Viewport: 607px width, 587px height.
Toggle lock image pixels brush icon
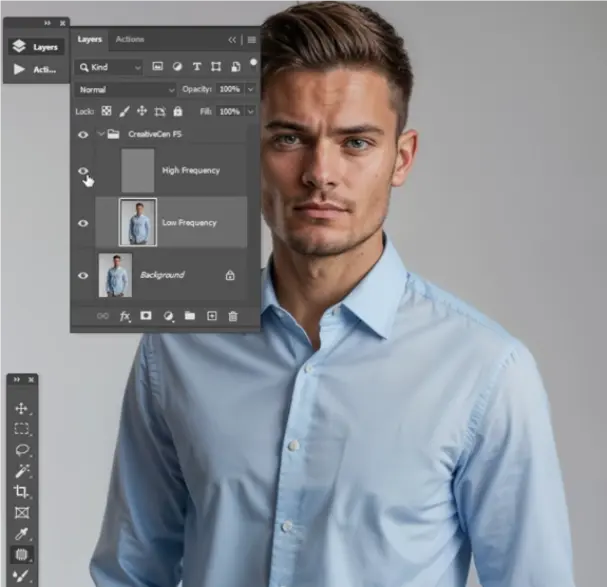[x=124, y=112]
